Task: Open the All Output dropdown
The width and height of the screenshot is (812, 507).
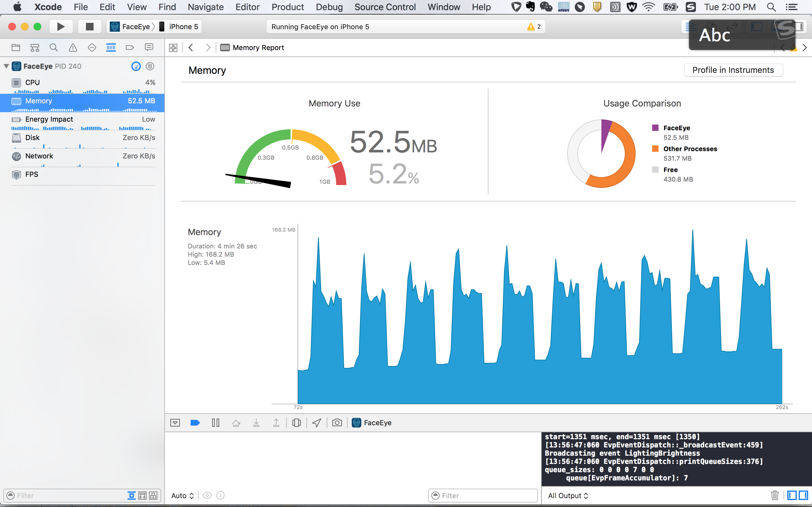Action: point(567,495)
